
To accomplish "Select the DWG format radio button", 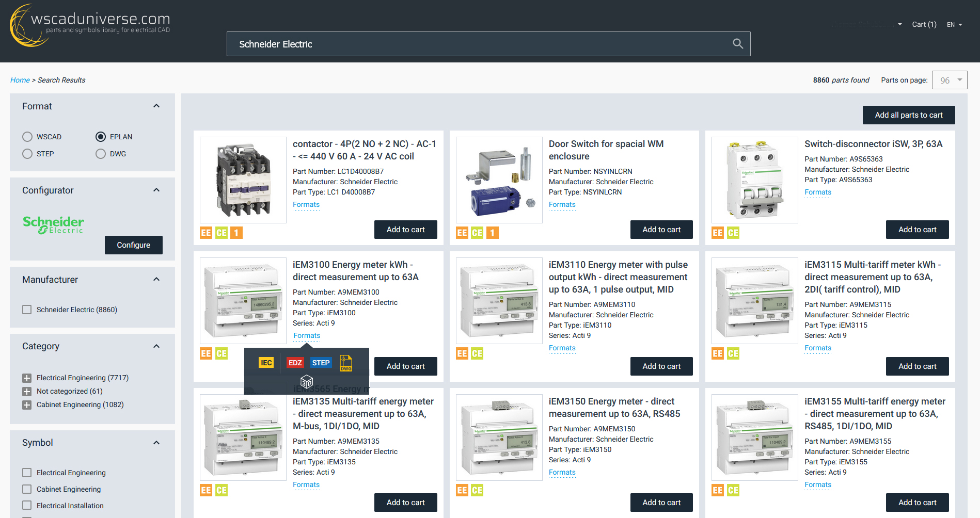I will (101, 154).
